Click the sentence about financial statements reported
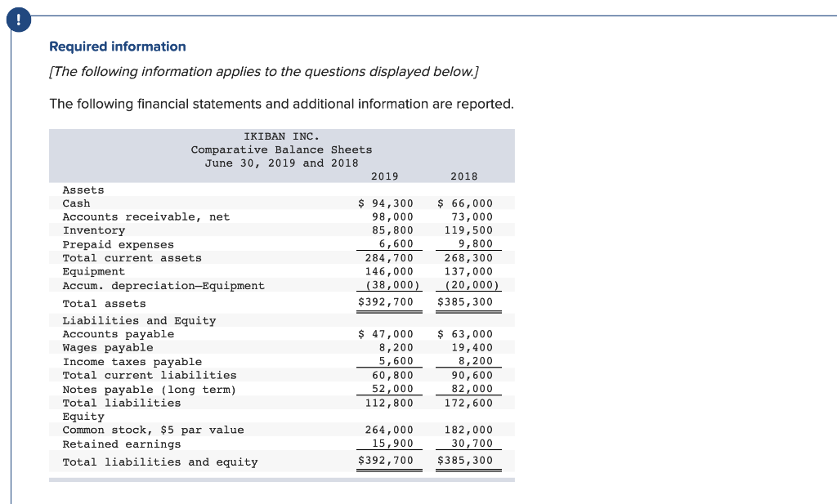The height and width of the screenshot is (504, 837). pos(281,104)
